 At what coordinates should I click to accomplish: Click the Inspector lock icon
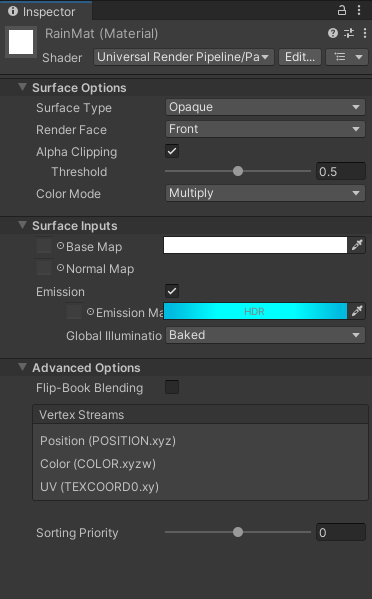[341, 10]
